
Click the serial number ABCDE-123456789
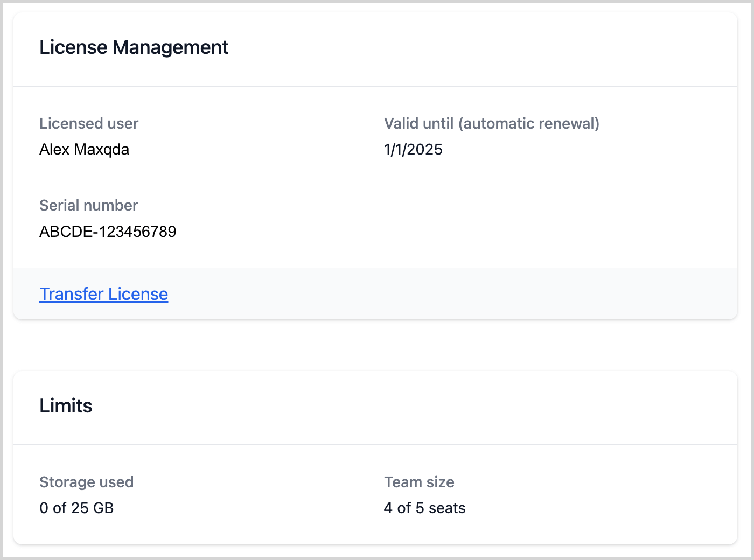108,232
